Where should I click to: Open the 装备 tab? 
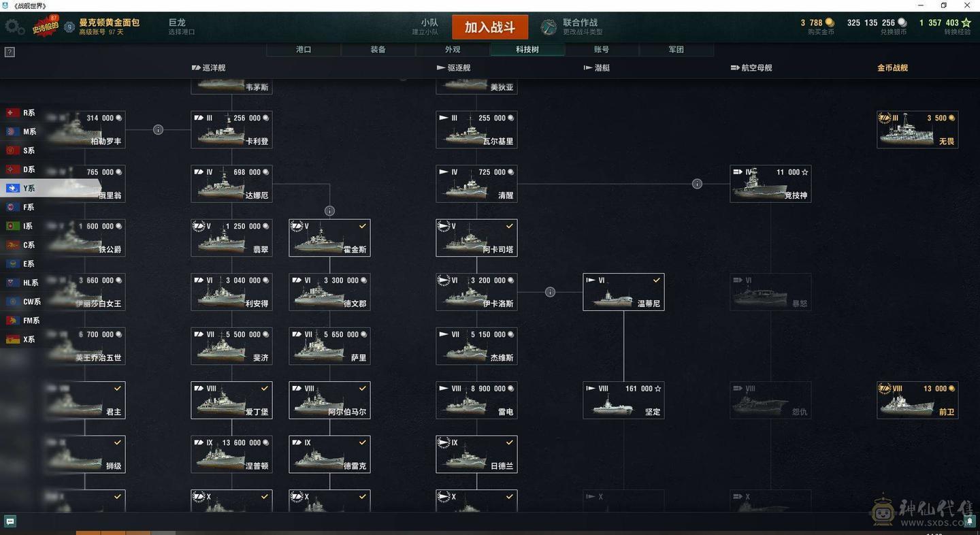(x=378, y=50)
